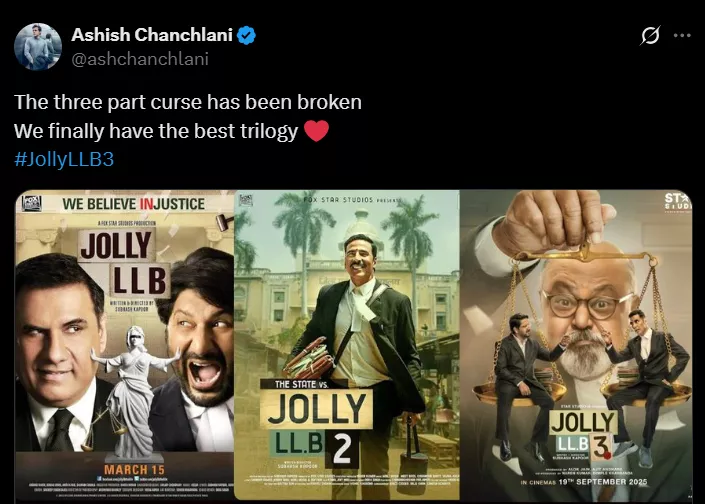The width and height of the screenshot is (705, 504).
Task: Click the red heart emoji
Action: point(317,131)
